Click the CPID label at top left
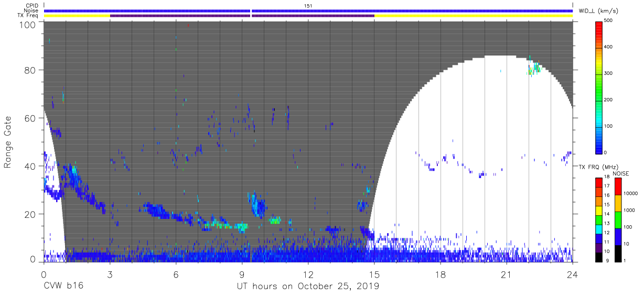Screen dimensions: 644x297 click(31, 5)
